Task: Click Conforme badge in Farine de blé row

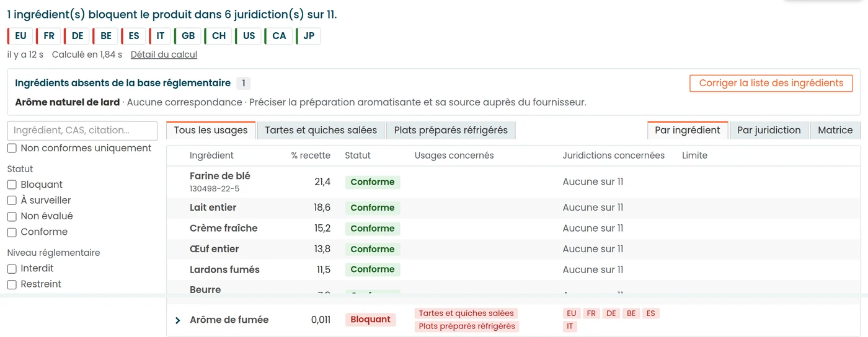Action: 372,182
